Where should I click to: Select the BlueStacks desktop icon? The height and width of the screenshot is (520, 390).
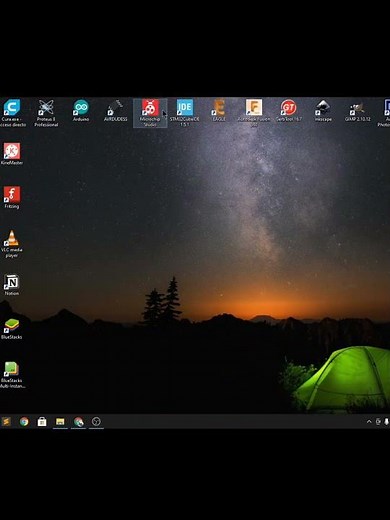click(x=12, y=328)
